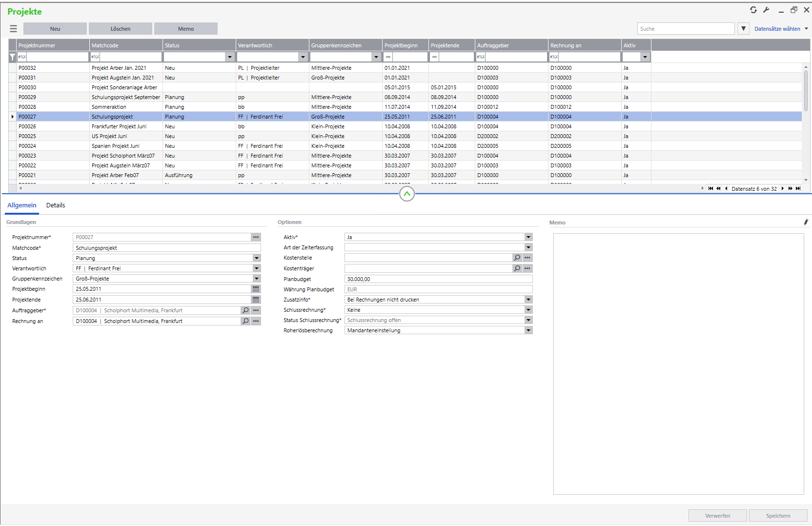The image size is (812, 526).
Task: Expand the Zusatzinfo dropdown
Action: (528, 300)
